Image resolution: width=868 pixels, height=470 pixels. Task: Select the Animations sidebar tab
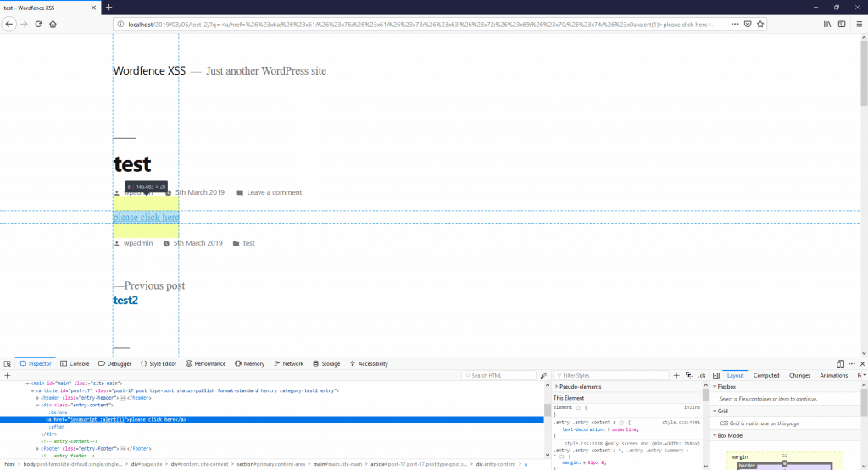[833, 375]
